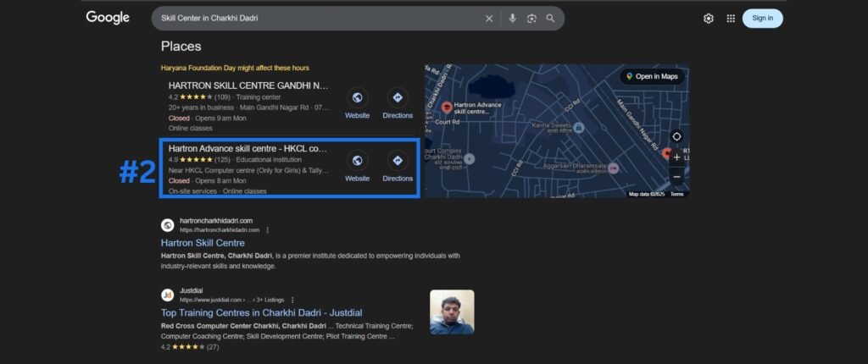Open the Hartron Skill Centre result link

point(203,243)
